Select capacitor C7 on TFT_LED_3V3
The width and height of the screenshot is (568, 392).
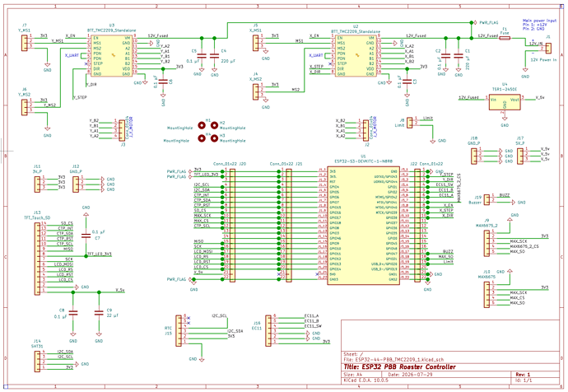(86, 236)
